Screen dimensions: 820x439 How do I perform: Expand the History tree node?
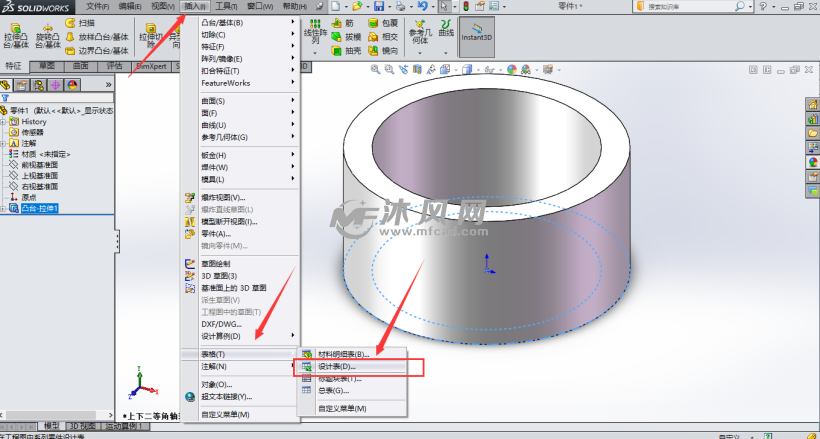click(x=3, y=121)
